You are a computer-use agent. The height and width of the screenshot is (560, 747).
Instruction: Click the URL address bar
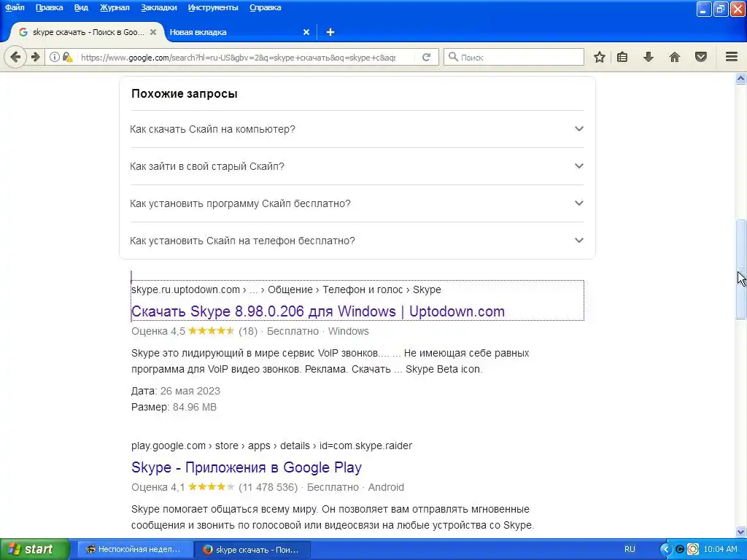[x=239, y=57]
